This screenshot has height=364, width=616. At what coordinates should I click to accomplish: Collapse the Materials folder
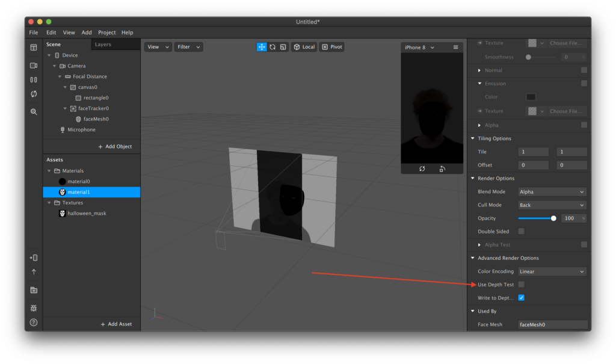pos(49,171)
